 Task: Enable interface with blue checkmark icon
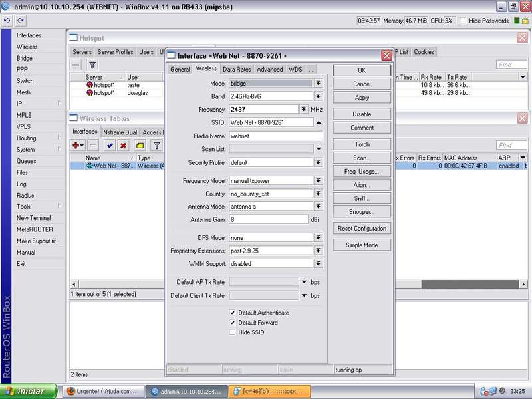tap(110, 146)
